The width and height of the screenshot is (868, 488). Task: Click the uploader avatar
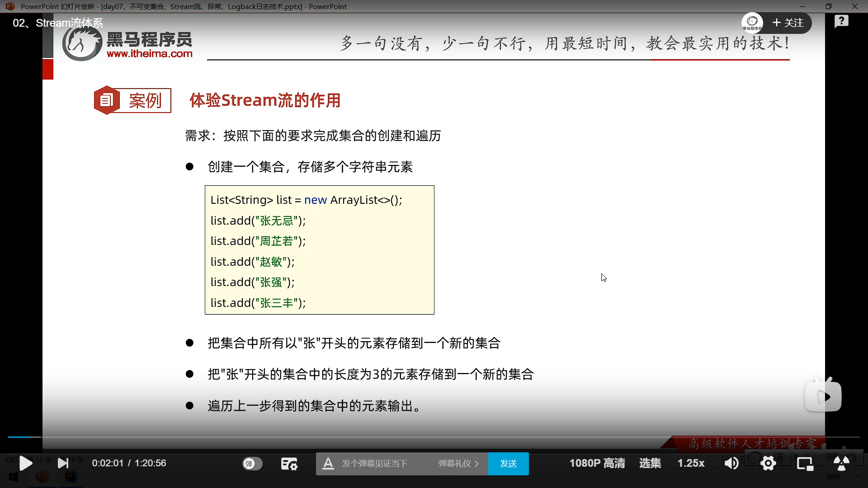752,23
